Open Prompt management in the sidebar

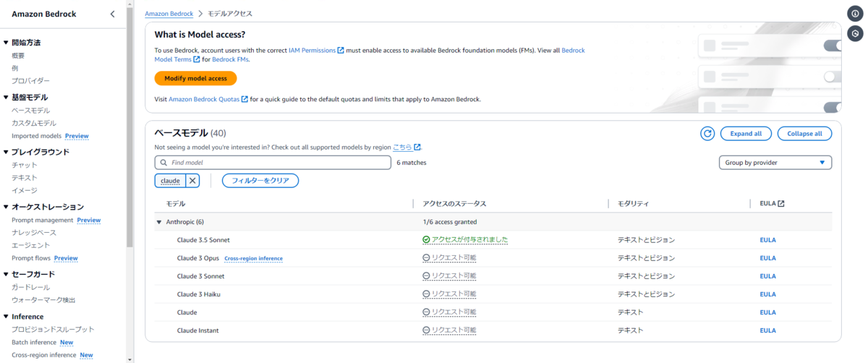(x=43, y=220)
